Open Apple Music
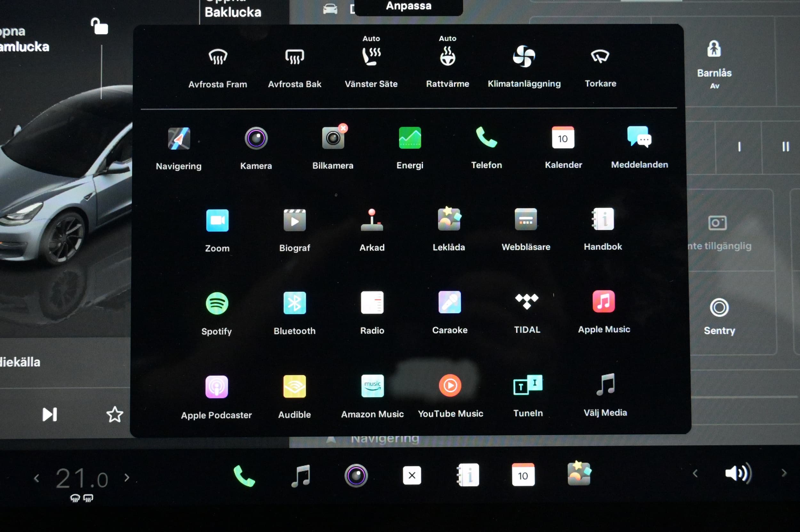 click(604, 301)
